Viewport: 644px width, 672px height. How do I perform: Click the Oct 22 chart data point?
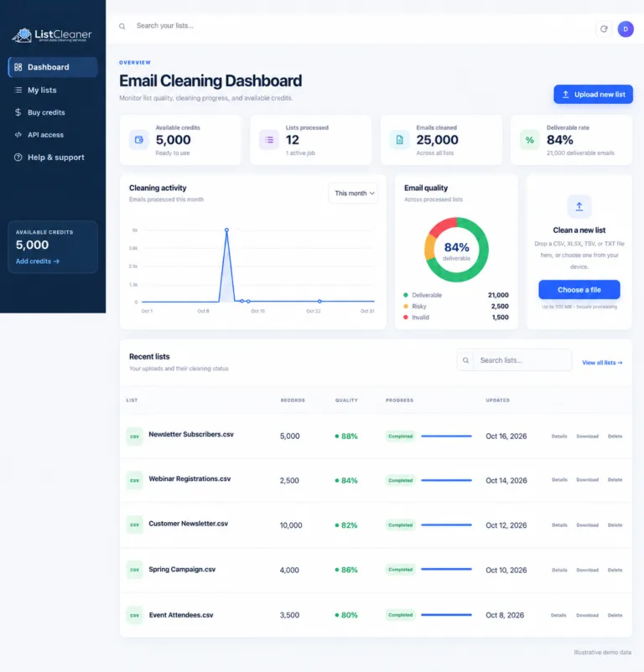pos(319,302)
